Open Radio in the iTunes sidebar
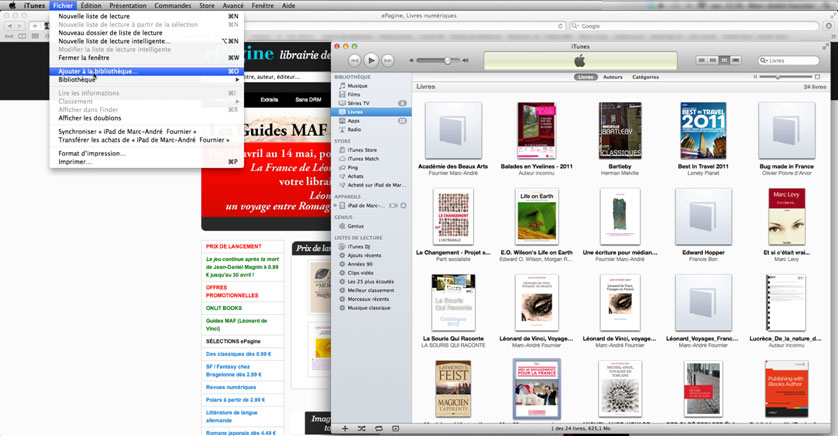Viewport: 838px width, 436px height. [x=354, y=129]
